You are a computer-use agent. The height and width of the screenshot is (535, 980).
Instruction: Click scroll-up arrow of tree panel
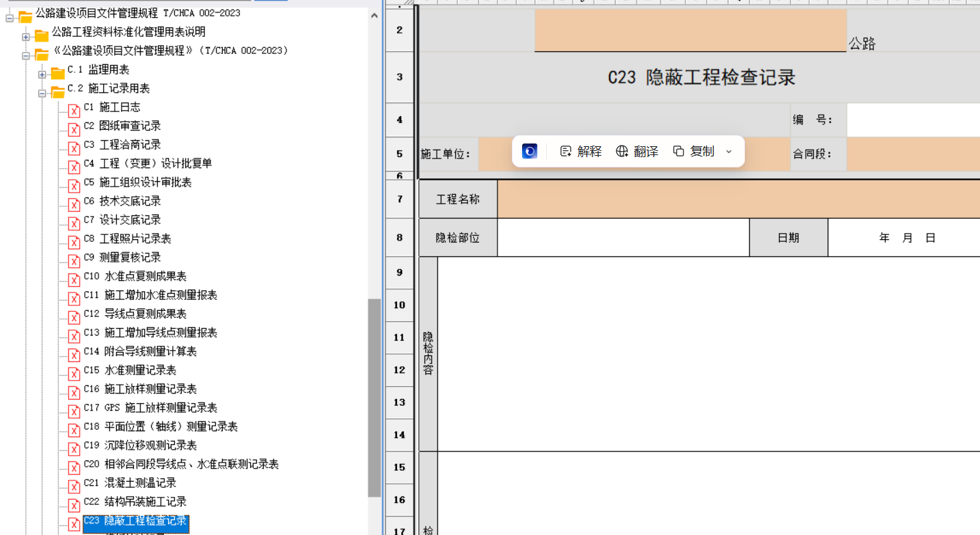coord(374,15)
